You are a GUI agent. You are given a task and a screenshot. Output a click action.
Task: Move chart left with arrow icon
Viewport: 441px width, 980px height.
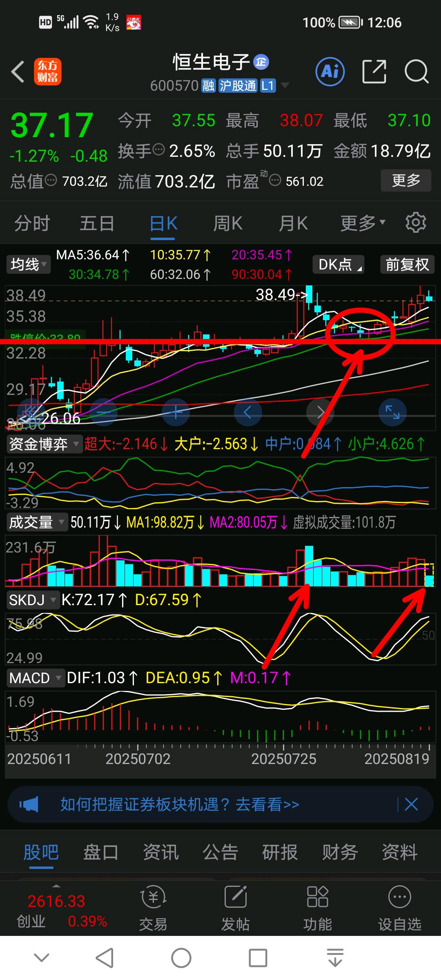point(248,412)
